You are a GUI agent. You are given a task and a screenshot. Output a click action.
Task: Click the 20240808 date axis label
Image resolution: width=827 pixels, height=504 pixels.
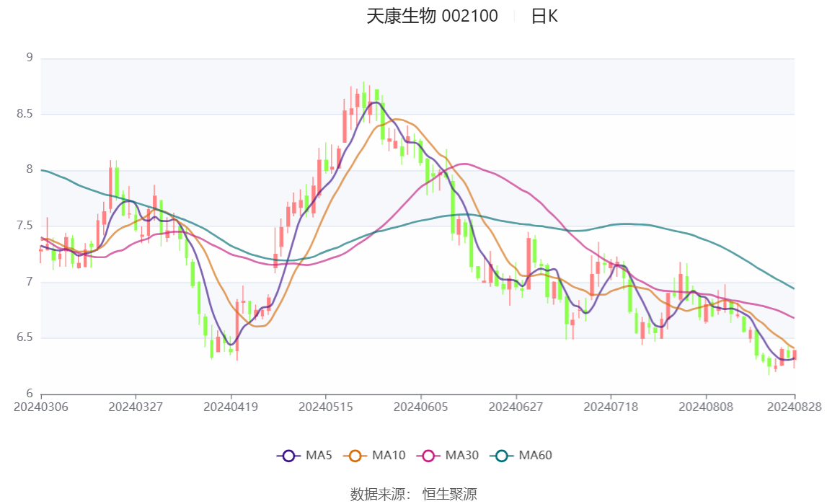[706, 407]
